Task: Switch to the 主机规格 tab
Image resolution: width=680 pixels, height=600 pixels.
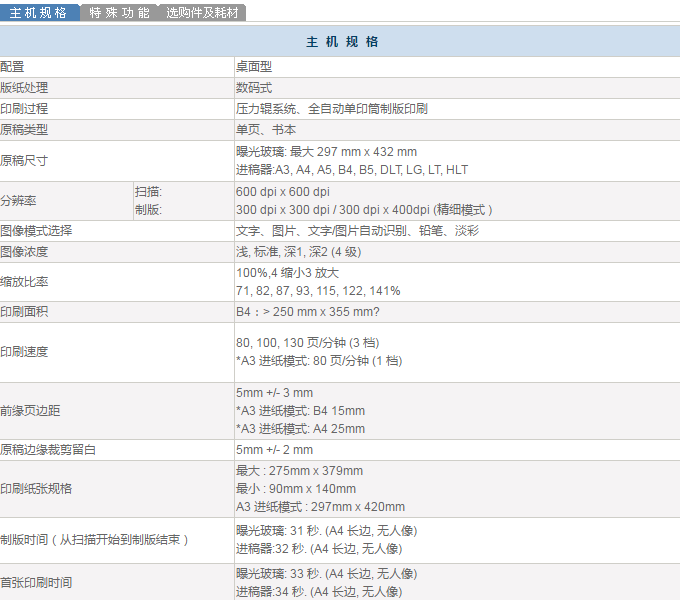Action: coord(38,12)
